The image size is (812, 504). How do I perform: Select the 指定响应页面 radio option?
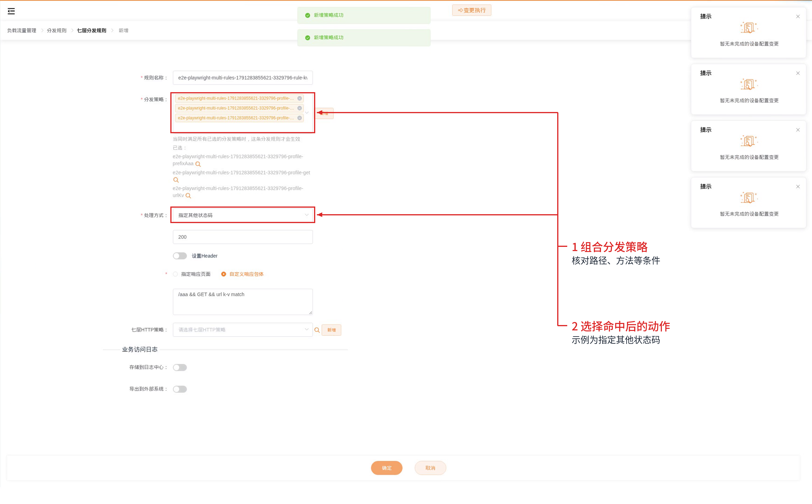click(x=192, y=274)
